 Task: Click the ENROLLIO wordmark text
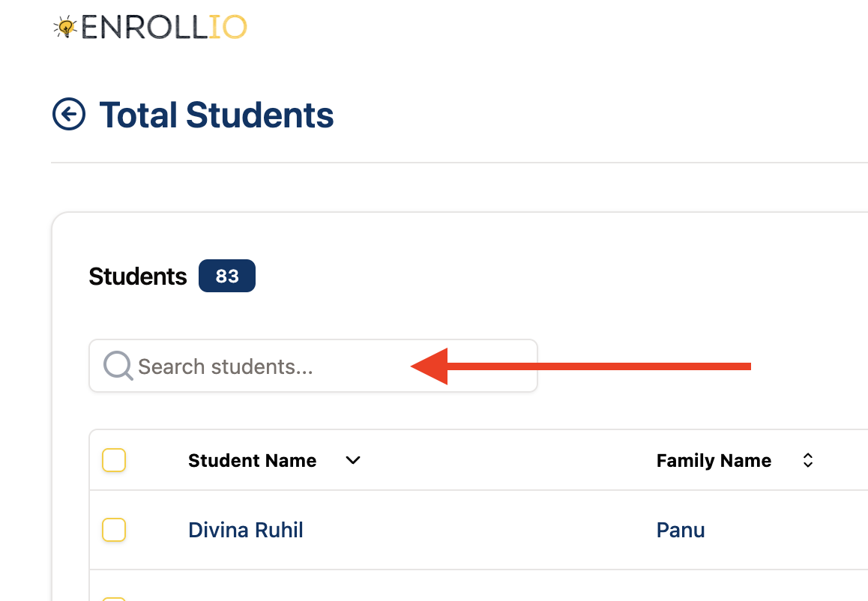click(x=164, y=27)
